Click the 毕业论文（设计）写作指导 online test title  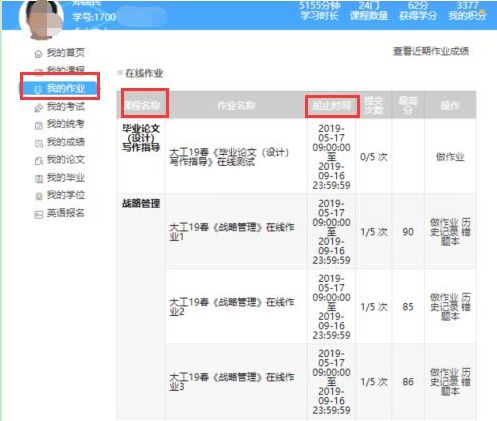click(229, 157)
